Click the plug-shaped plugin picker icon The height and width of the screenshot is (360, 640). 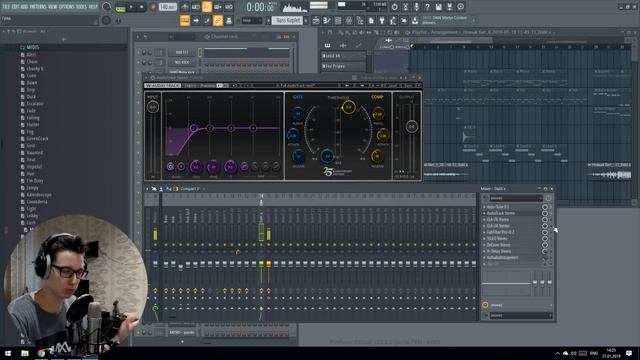click(382, 20)
